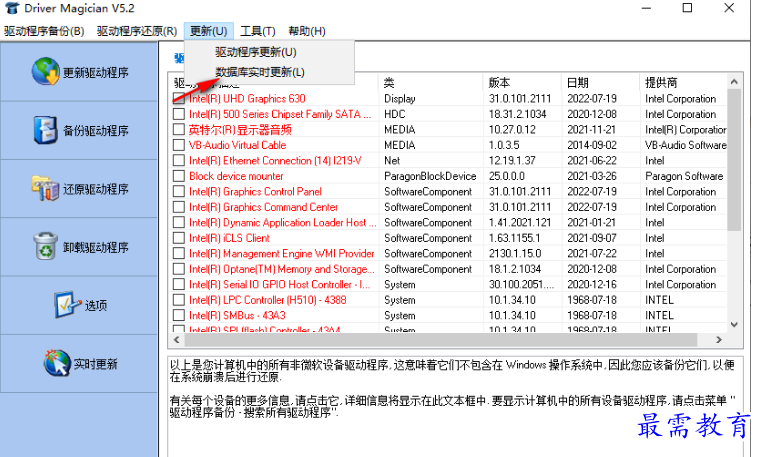The image size is (759, 457).
Task: Check the Intel(R) Ethernet Connection I219-V checkbox
Action: click(179, 161)
